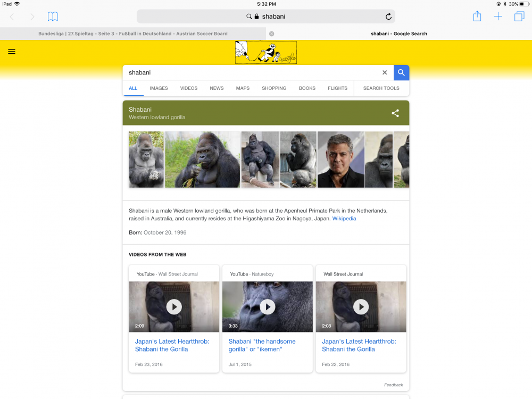Open photo of gorilla eating grass
This screenshot has height=399, width=532.
202,160
